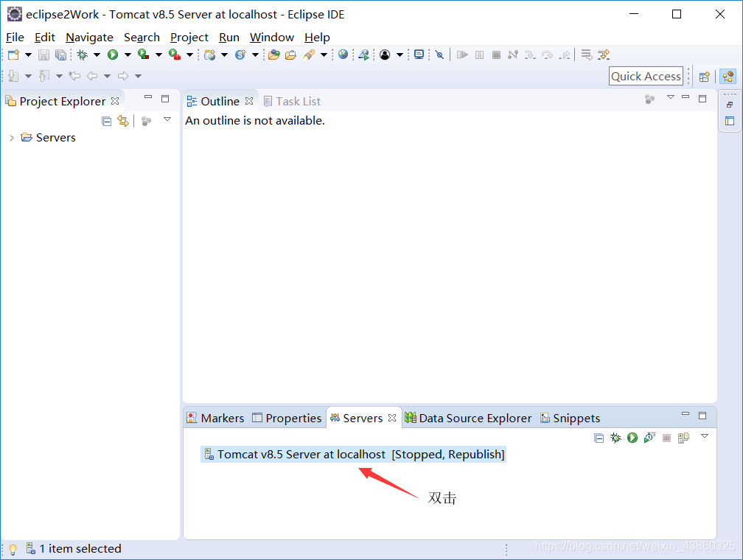Click the Forward navigation arrow
Image resolution: width=743 pixels, height=560 pixels.
pos(123,76)
